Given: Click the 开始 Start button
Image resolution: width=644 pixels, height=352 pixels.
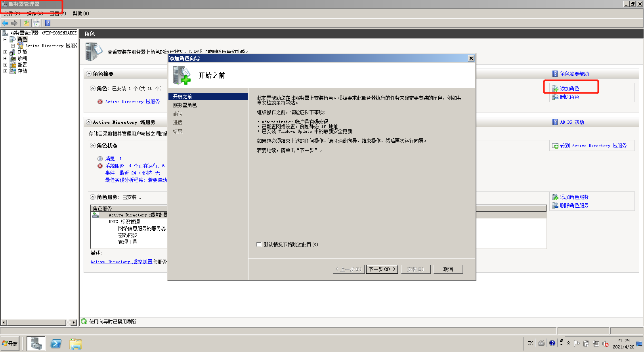Looking at the screenshot, I should coord(10,344).
